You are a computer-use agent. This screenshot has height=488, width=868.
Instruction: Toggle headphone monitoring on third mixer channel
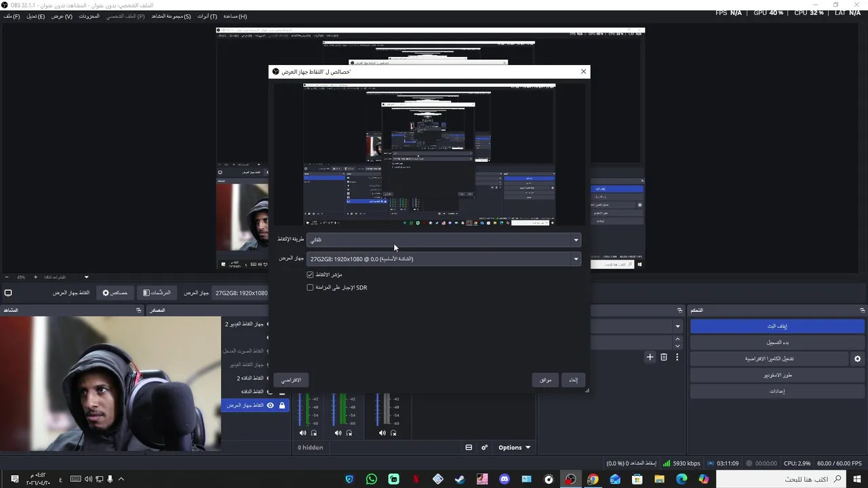click(393, 433)
